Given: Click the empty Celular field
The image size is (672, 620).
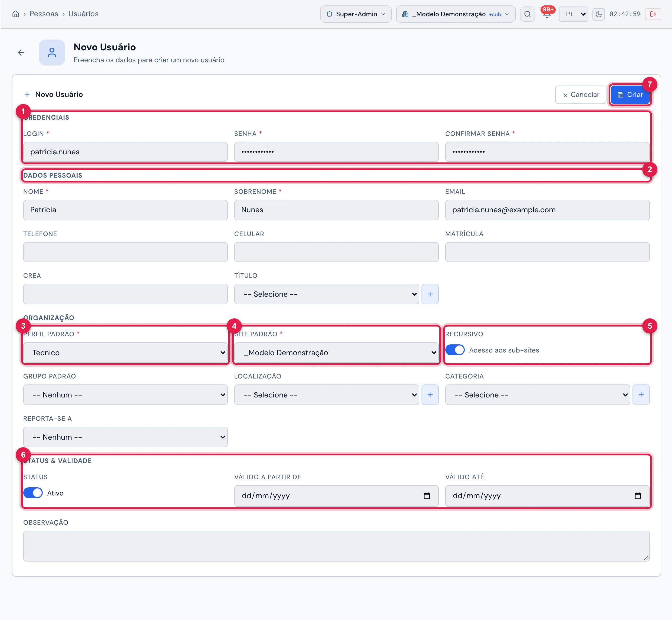Looking at the screenshot, I should (336, 252).
